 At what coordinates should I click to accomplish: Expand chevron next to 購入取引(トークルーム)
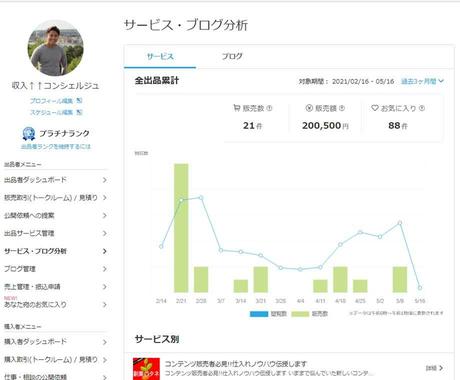(x=105, y=360)
